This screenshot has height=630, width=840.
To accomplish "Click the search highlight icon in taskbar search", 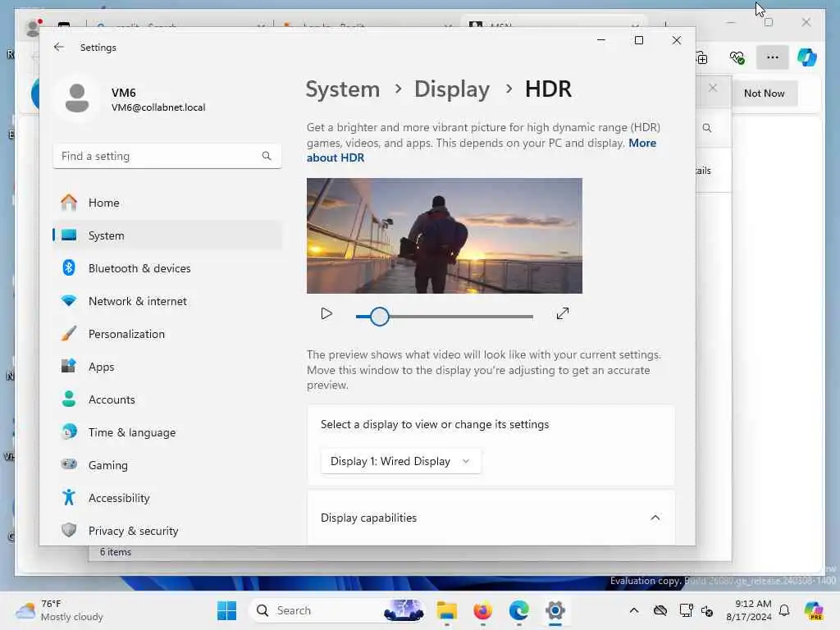I will (x=404, y=610).
